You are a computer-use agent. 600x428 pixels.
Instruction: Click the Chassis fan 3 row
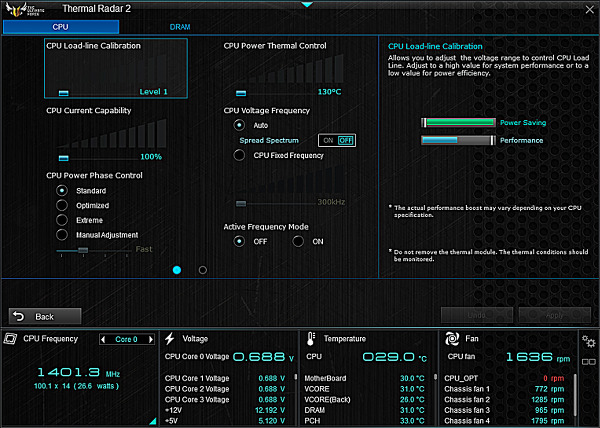click(504, 410)
